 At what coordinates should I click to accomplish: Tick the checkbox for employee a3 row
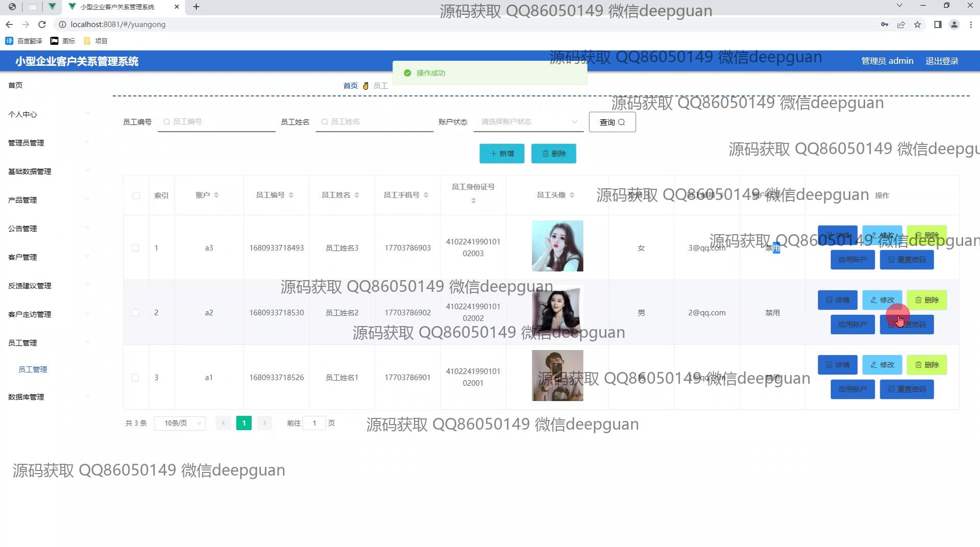click(x=135, y=248)
